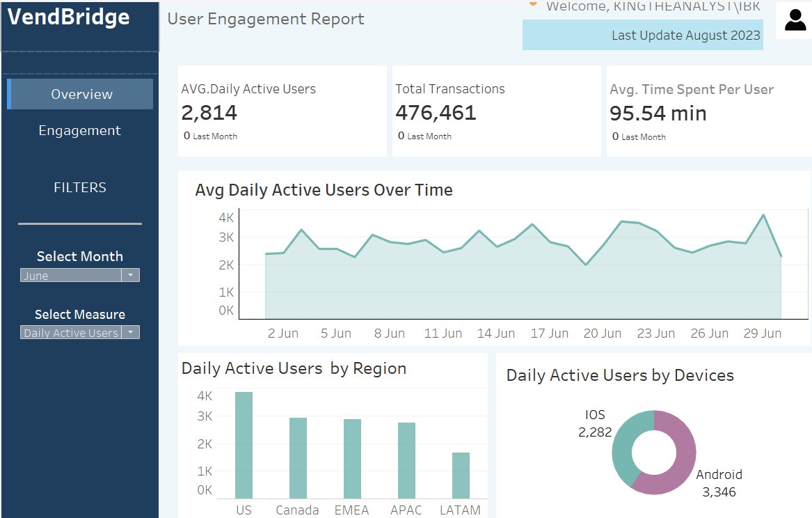Screen dimensions: 812x518
Task: Click the Total Transactions value 476,461
Action: click(x=435, y=112)
